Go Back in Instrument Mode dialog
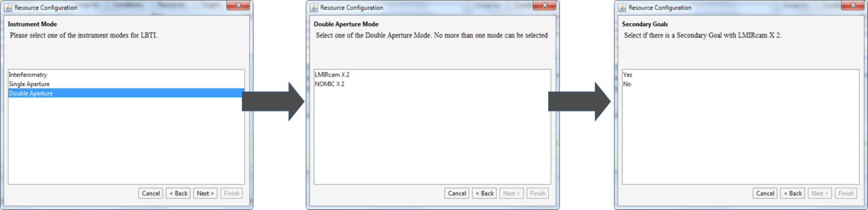 click(178, 193)
